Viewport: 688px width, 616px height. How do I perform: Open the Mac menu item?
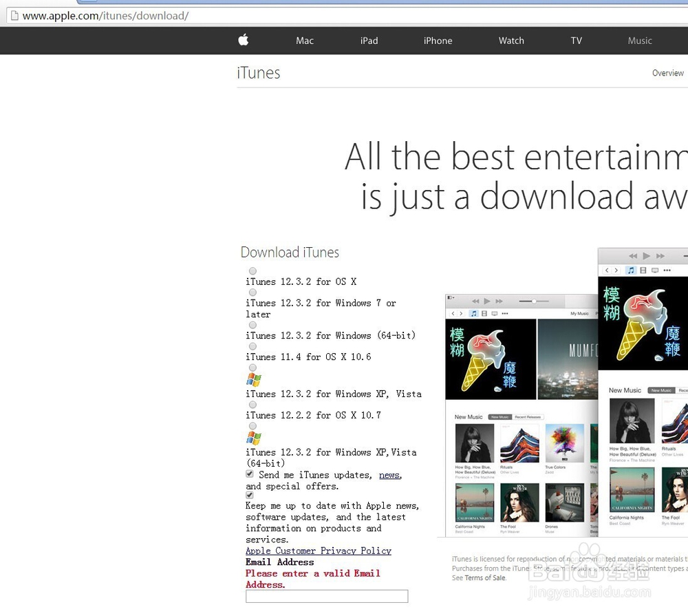tap(305, 41)
